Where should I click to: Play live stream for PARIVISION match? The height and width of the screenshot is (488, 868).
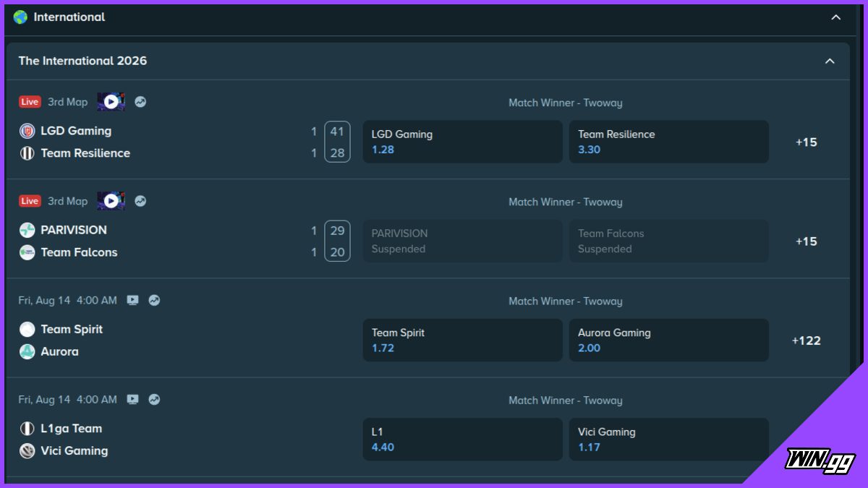tap(111, 201)
